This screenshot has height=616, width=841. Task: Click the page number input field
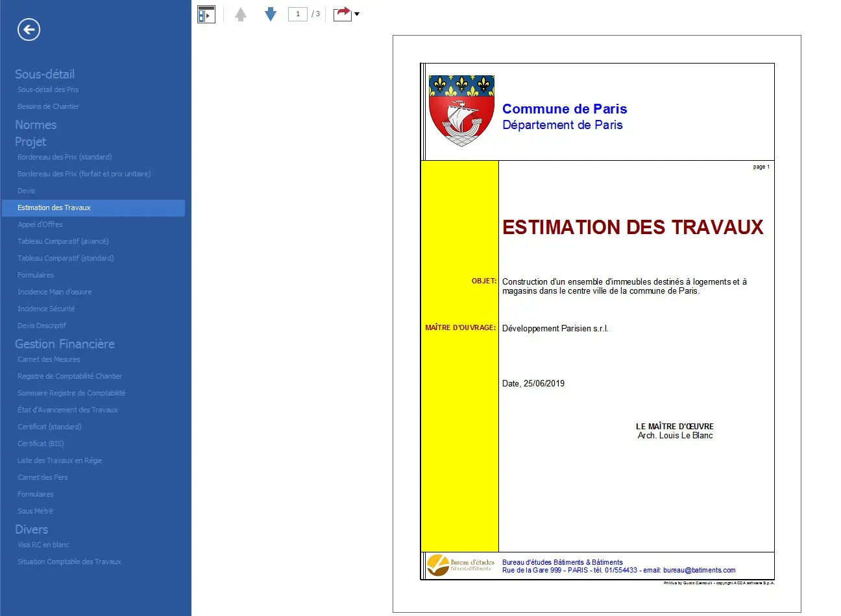[297, 14]
